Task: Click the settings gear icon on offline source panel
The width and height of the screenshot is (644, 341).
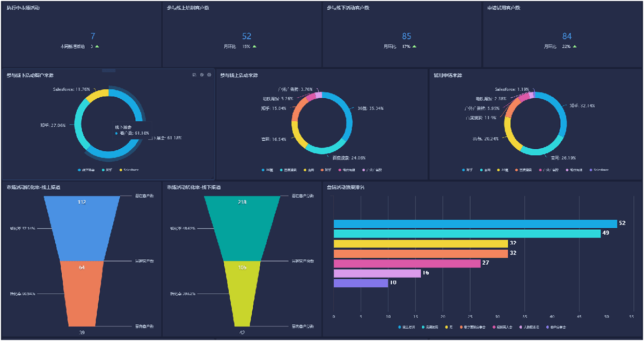Action: [x=209, y=75]
